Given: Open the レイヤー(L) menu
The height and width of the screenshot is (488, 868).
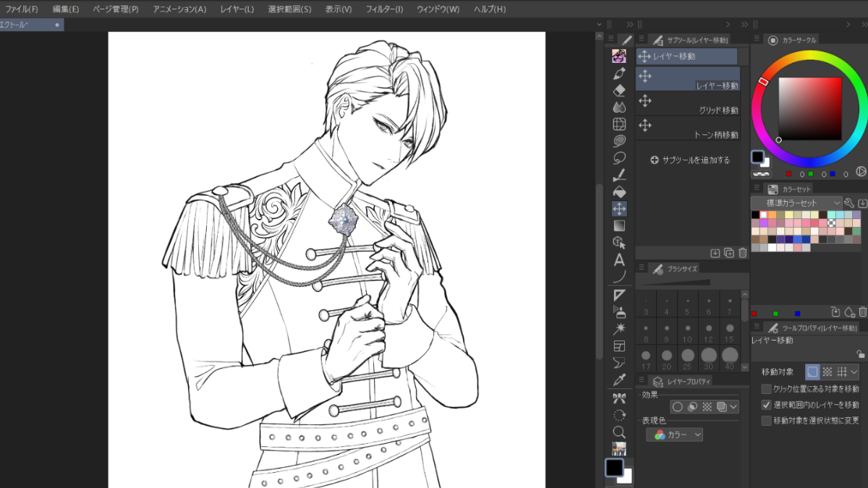Looking at the screenshot, I should coord(237,9).
